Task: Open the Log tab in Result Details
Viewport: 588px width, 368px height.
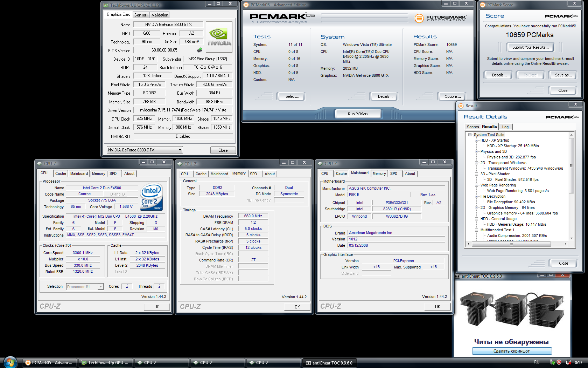Action: (x=505, y=127)
